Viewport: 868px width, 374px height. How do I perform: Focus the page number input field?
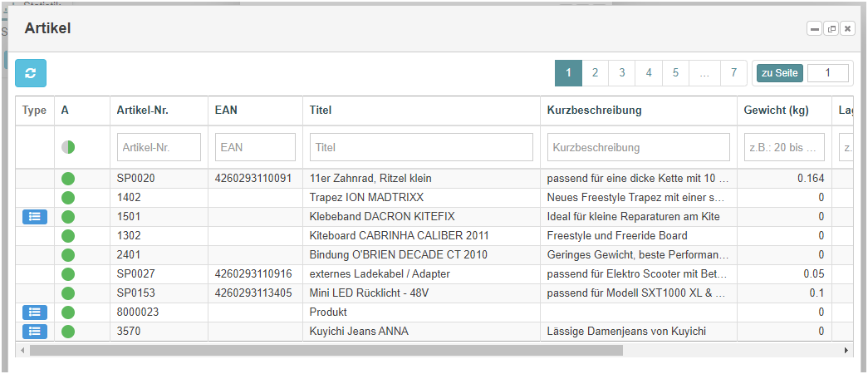[827, 72]
